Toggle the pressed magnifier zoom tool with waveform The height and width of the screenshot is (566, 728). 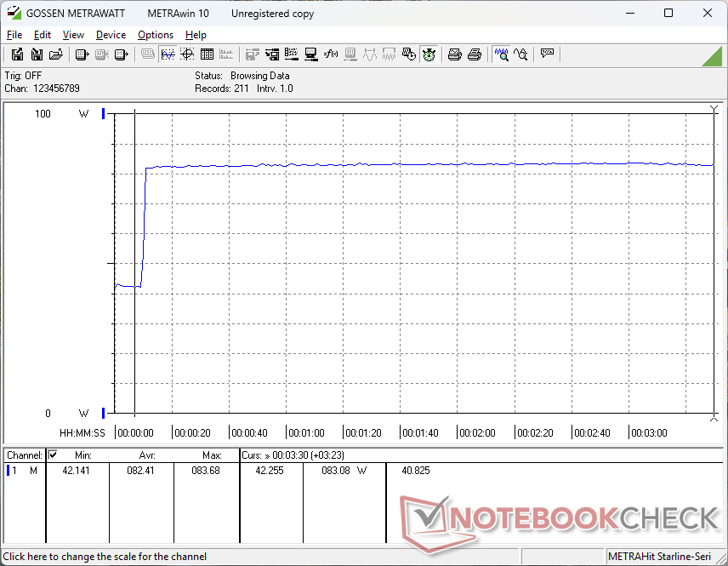coord(501,54)
